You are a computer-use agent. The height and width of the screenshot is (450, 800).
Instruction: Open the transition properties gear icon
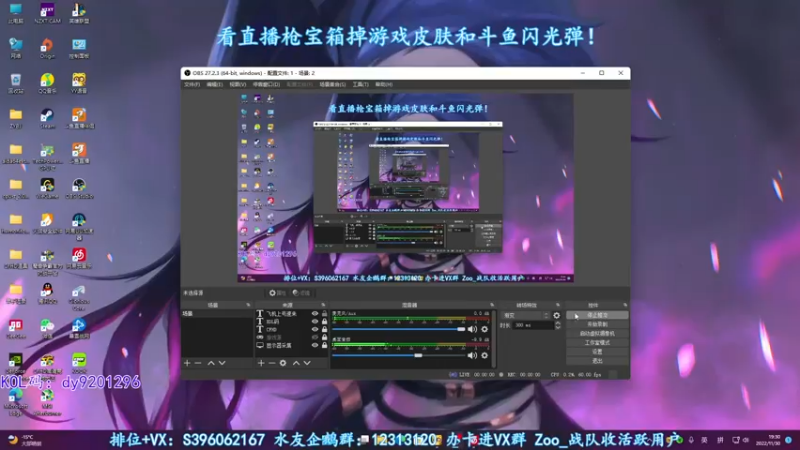pyautogui.click(x=557, y=315)
